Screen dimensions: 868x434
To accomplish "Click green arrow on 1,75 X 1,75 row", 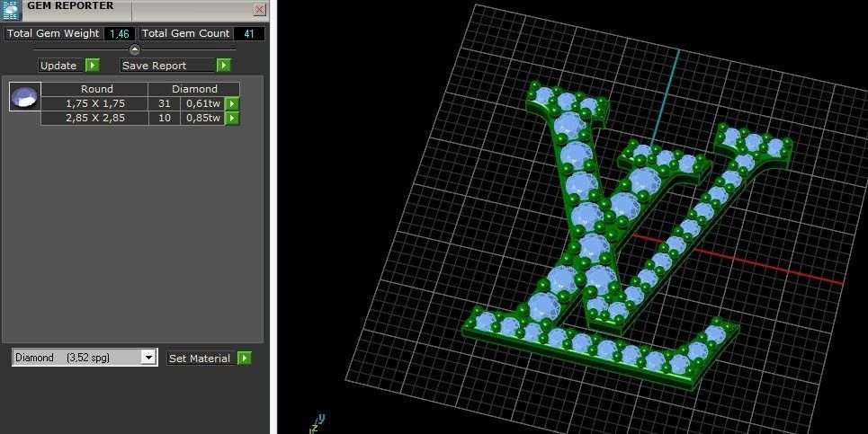I will point(232,103).
